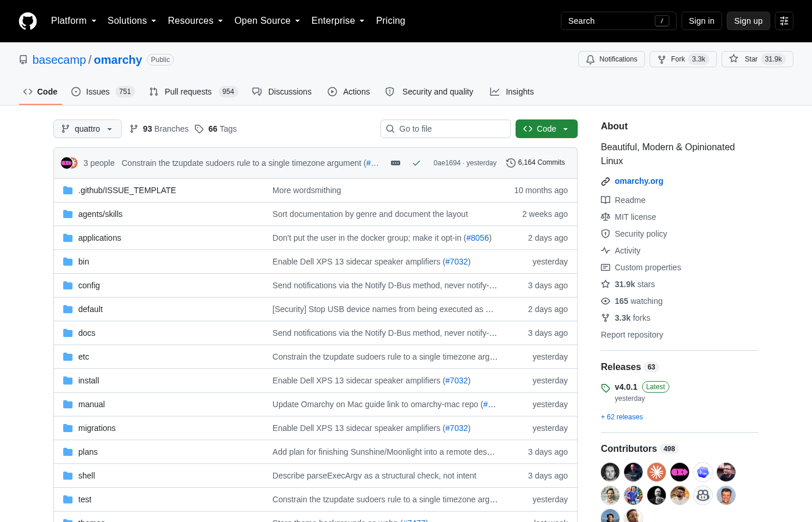Open the appearance settings icon in header
Screen dimensions: 812x522
(x=784, y=21)
